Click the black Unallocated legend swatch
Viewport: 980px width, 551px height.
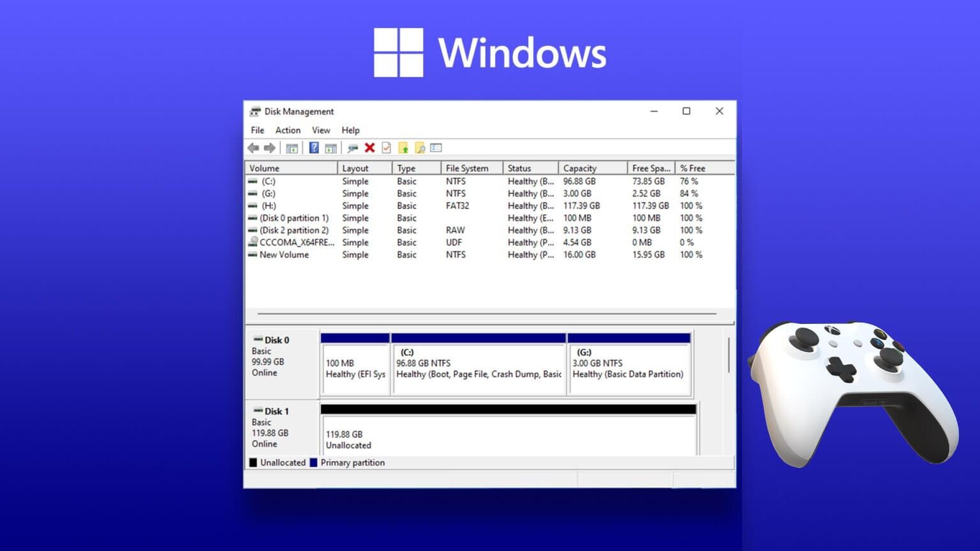(x=253, y=463)
